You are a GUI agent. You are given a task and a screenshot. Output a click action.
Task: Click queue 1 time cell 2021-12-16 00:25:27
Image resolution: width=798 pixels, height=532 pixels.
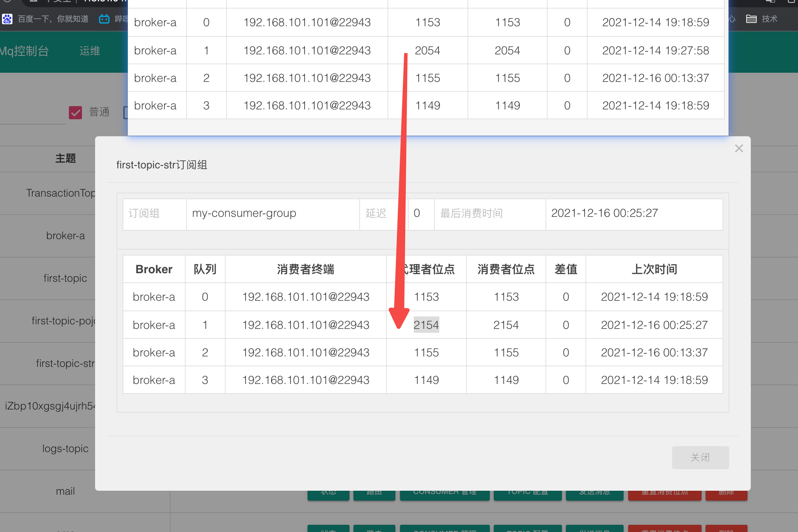[x=654, y=325]
